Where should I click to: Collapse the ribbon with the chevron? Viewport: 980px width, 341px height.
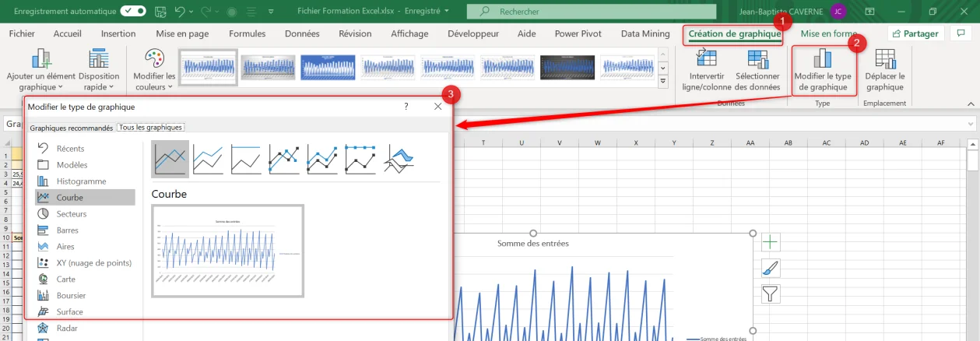pos(970,103)
